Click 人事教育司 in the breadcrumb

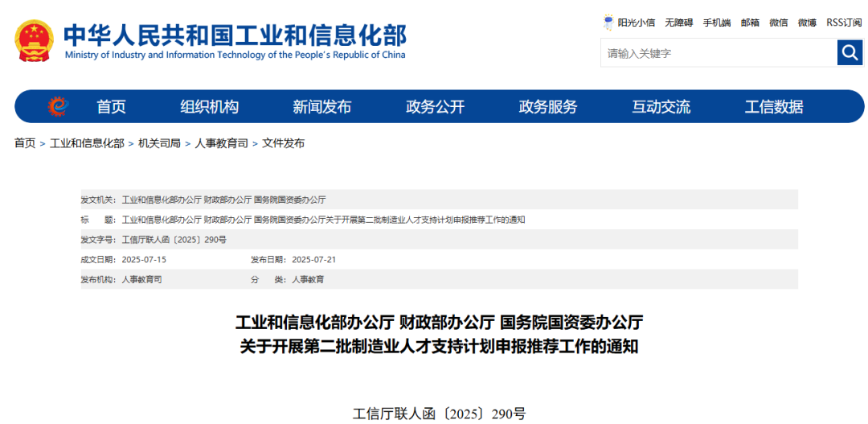(x=222, y=143)
